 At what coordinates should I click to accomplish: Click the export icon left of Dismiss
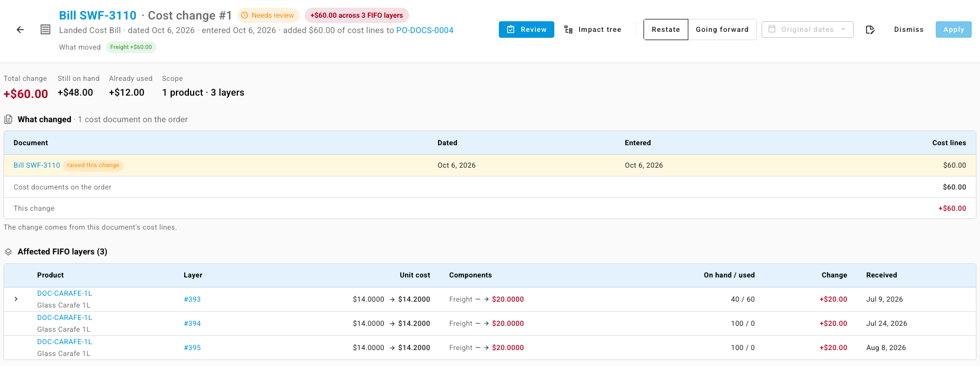(870, 30)
